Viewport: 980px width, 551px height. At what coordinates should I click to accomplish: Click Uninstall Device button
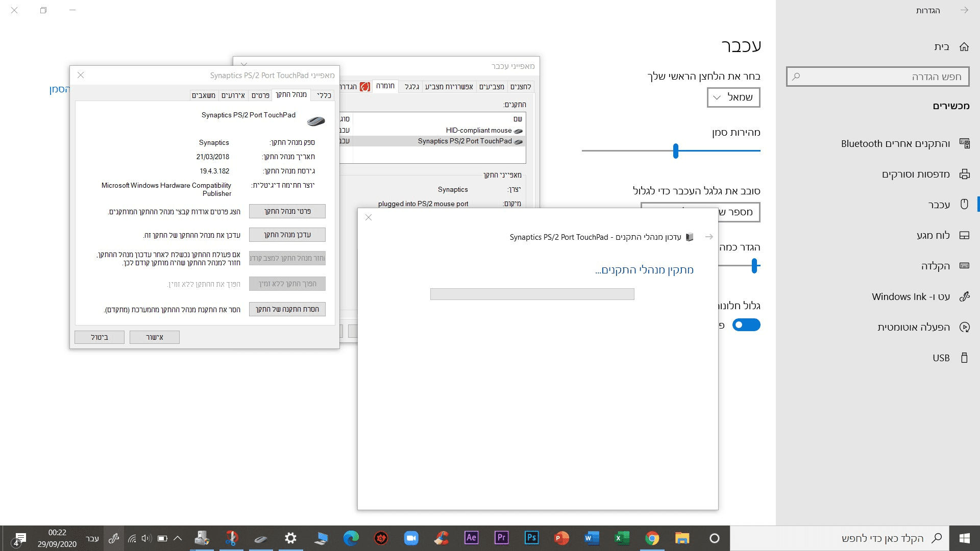(x=287, y=309)
